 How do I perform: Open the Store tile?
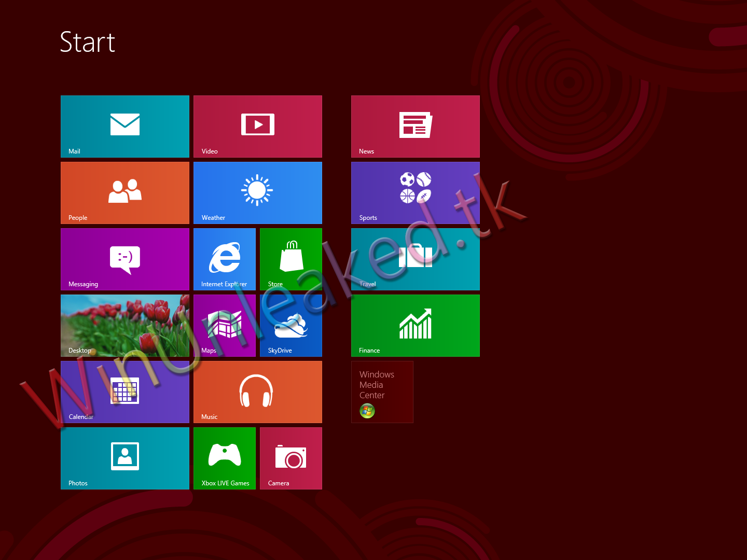[291, 259]
